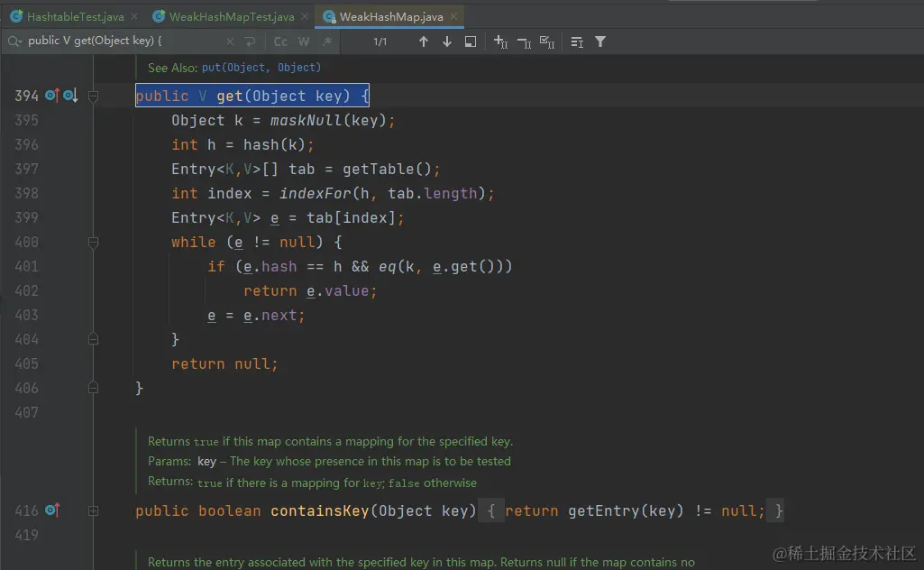Click the new line icon in the find field
Viewport: 924px width, 570px height.
[x=250, y=41]
